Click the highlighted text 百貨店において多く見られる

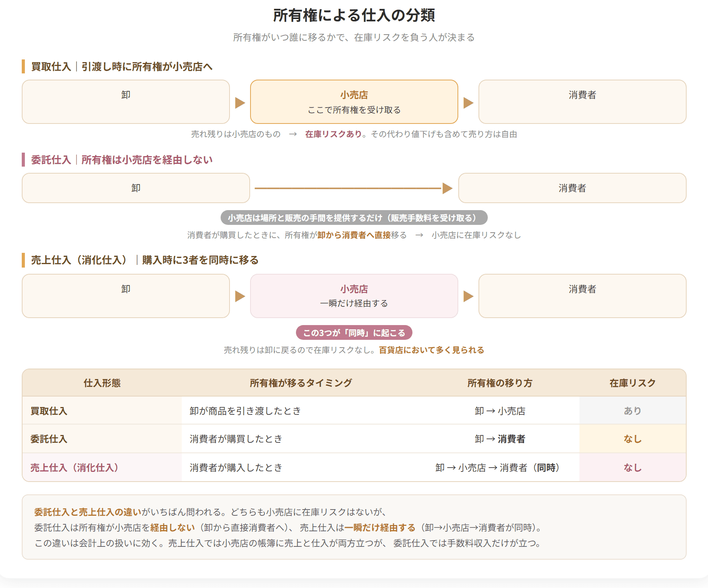coord(431,350)
